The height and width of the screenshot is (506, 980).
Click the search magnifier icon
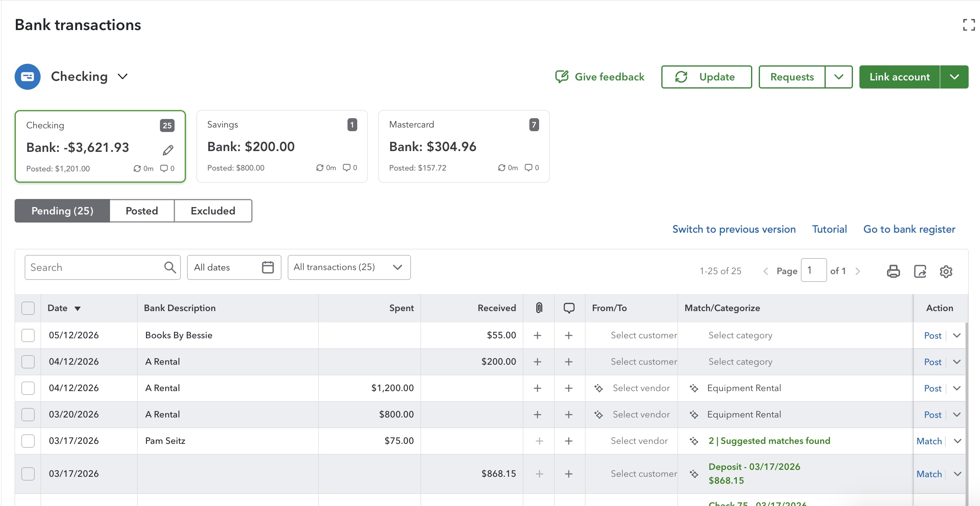coord(170,267)
